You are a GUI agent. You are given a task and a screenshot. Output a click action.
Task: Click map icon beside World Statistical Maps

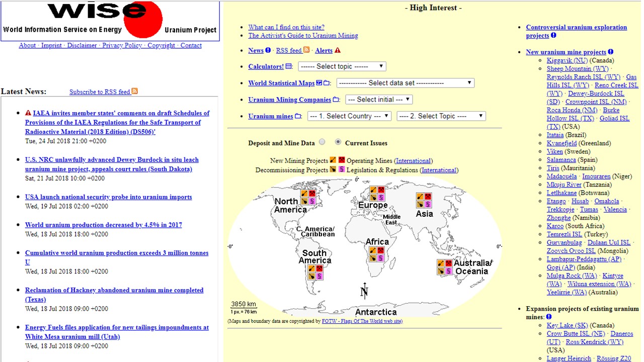coord(319,83)
